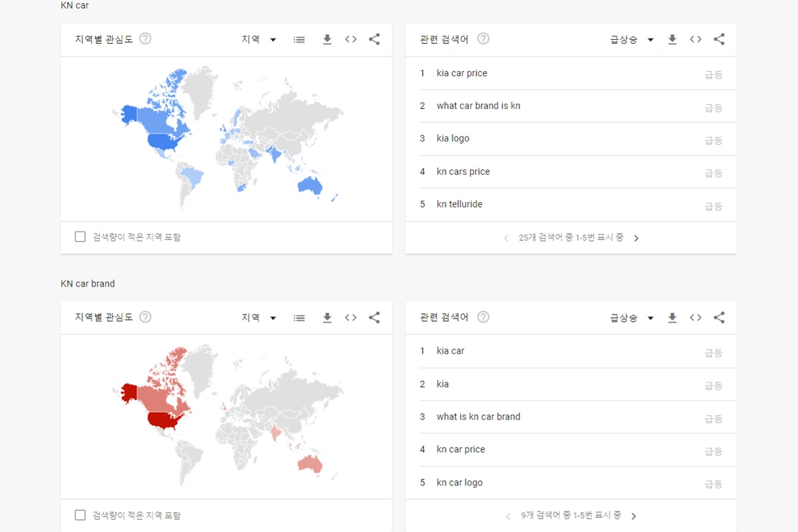Open the 지역 dropdown on the KN car map
Viewport: 798px width, 532px height.
tap(259, 39)
